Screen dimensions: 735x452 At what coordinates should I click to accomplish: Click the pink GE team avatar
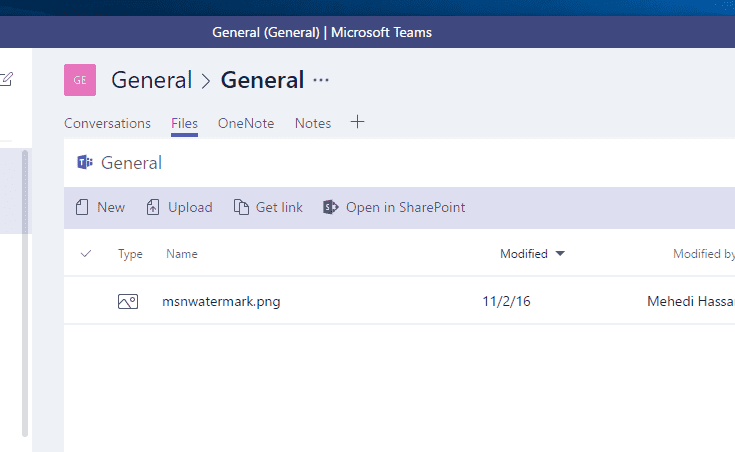click(80, 80)
